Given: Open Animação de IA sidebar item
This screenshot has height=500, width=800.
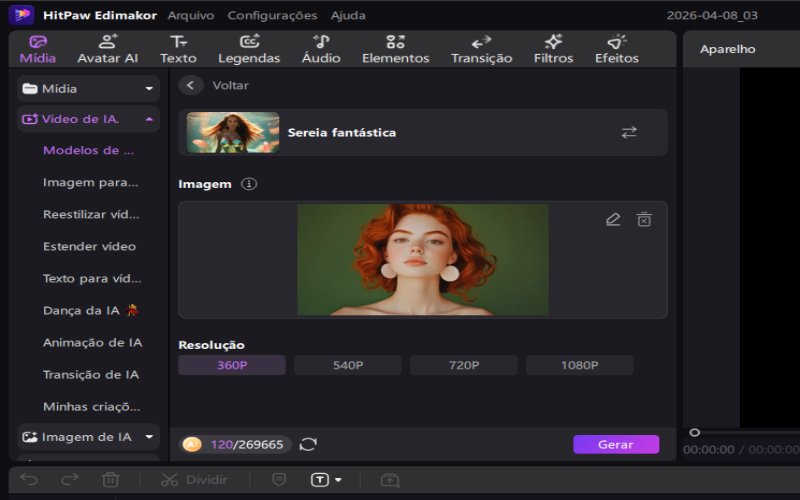Looking at the screenshot, I should click(92, 342).
